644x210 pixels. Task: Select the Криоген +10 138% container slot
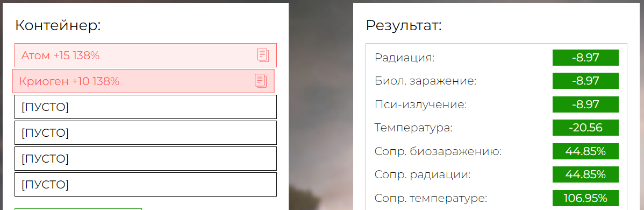143,81
